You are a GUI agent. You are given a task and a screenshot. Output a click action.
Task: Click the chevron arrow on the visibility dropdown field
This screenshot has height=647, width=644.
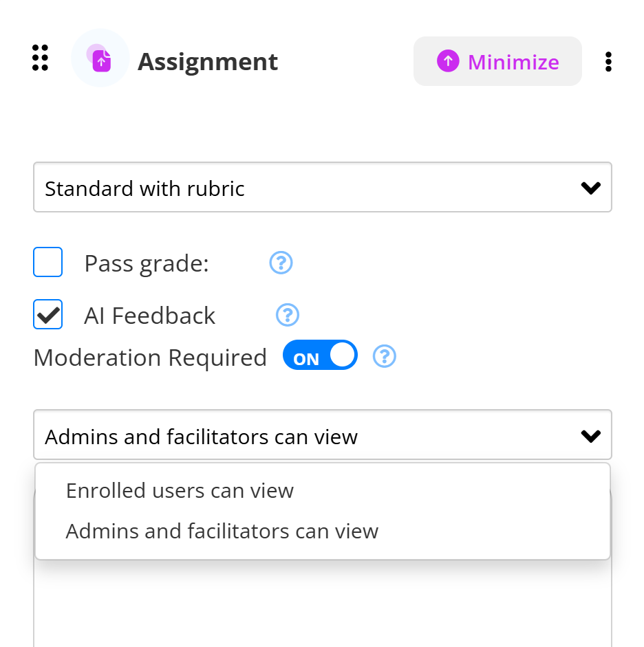pos(590,435)
